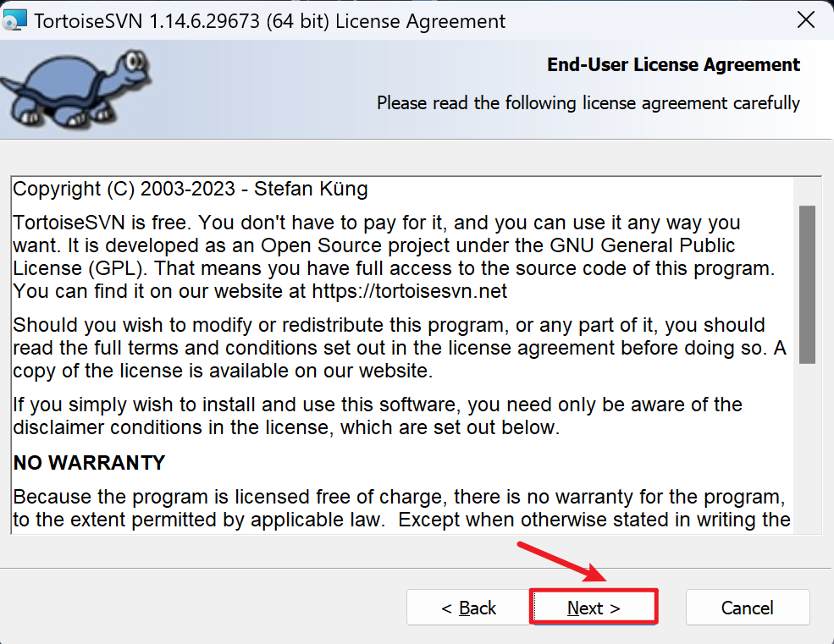The height and width of the screenshot is (644, 834).
Task: Click the 'TortoiseSVN is free' paragraph
Action: pyautogui.click(x=394, y=257)
